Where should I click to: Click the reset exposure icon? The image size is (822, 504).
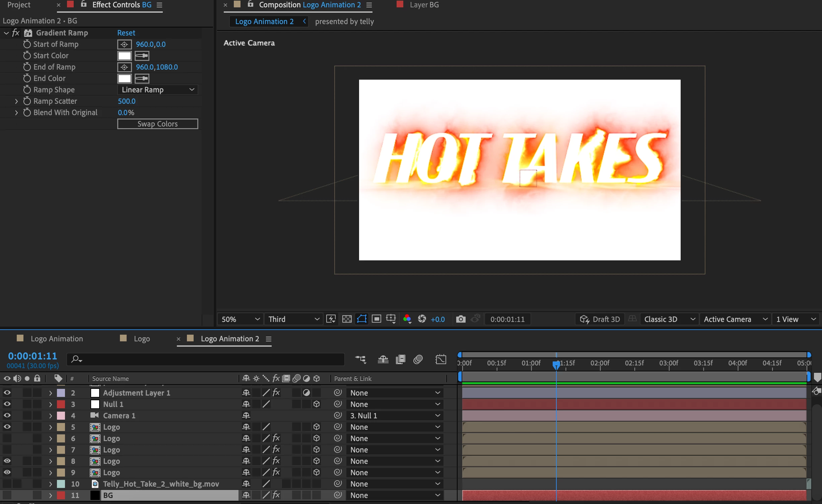[x=422, y=319]
